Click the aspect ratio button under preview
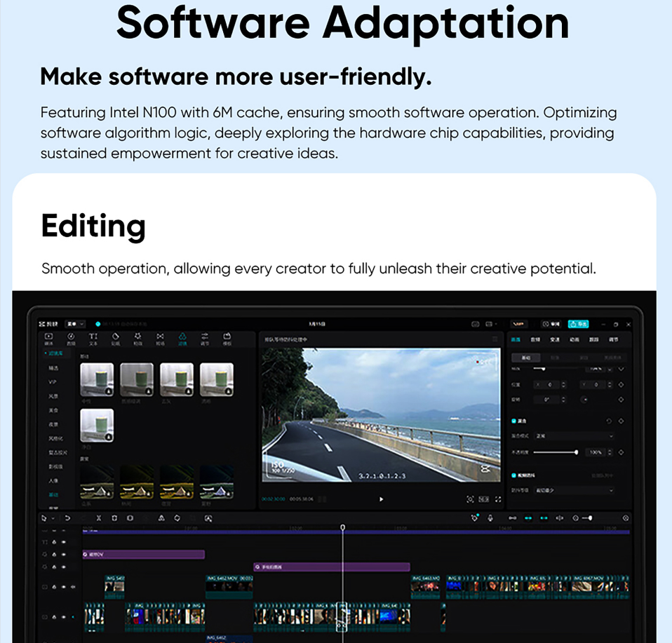 point(484,499)
